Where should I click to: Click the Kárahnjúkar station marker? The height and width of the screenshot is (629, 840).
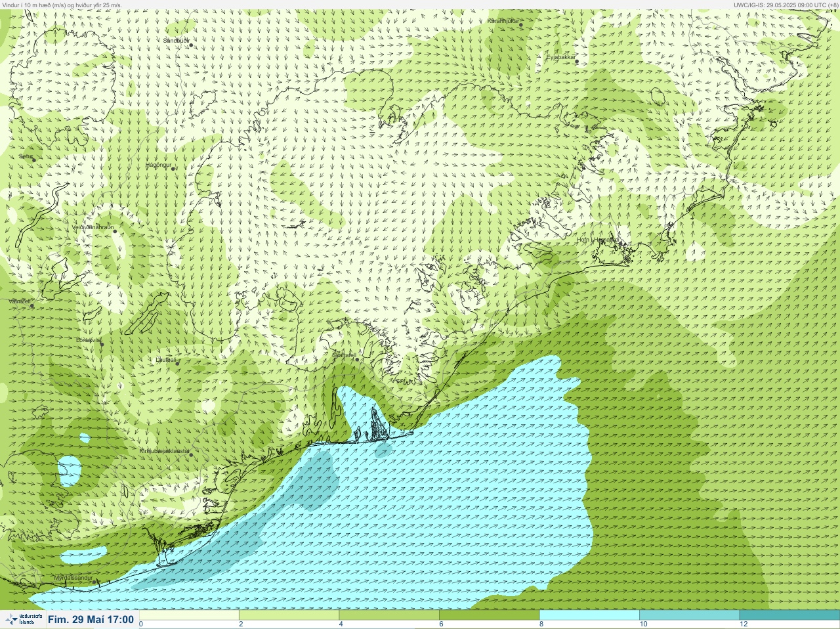(521, 26)
